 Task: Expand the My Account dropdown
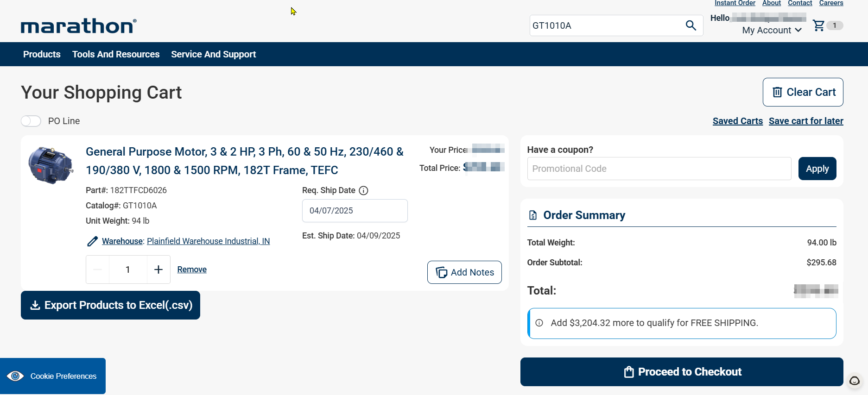pyautogui.click(x=772, y=30)
